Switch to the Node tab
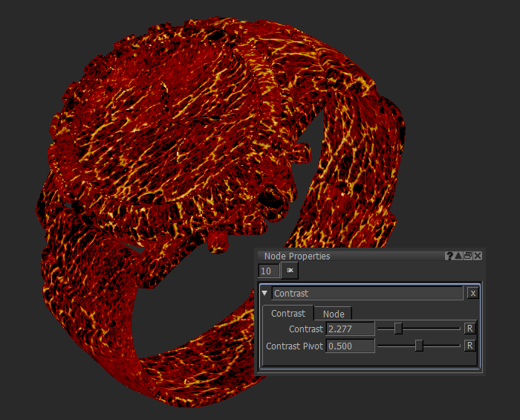 [333, 314]
